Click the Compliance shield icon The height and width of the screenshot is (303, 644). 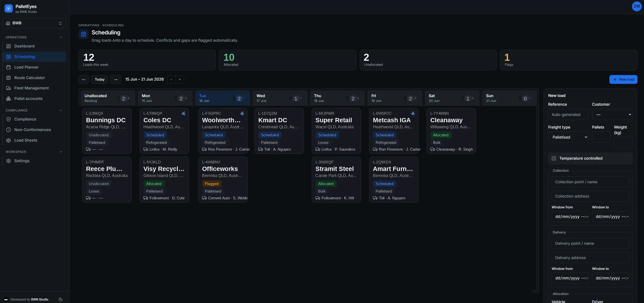pos(8,119)
